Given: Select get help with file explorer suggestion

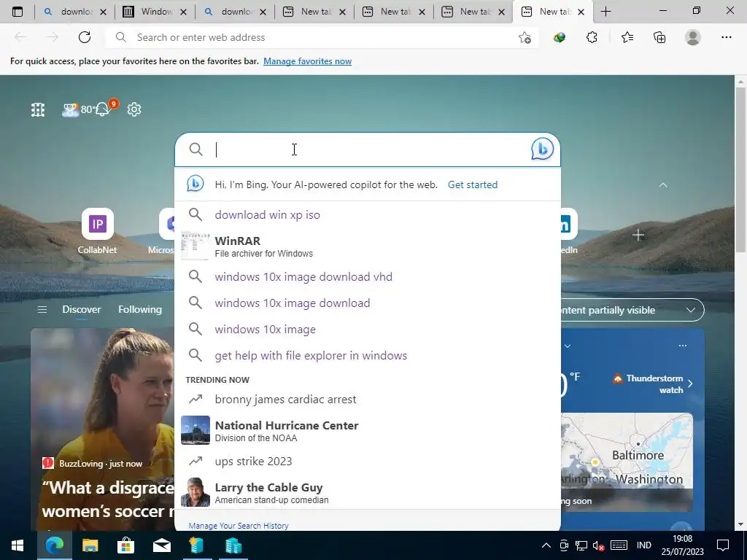Looking at the screenshot, I should pyautogui.click(x=368, y=355).
